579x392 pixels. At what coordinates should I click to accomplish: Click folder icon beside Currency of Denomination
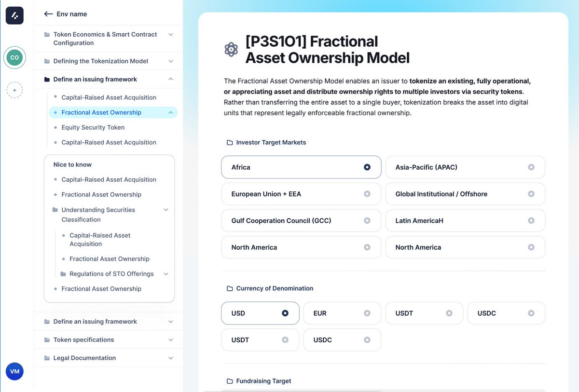(230, 288)
